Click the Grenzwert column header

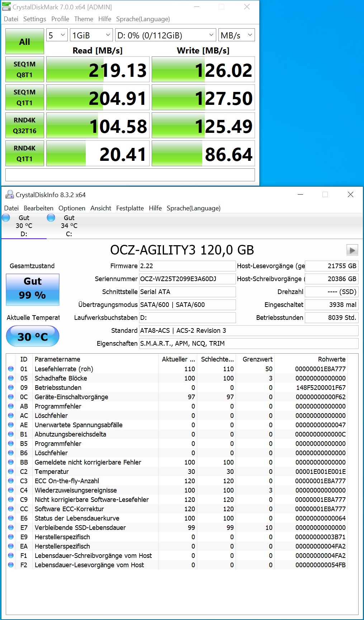[x=255, y=359]
